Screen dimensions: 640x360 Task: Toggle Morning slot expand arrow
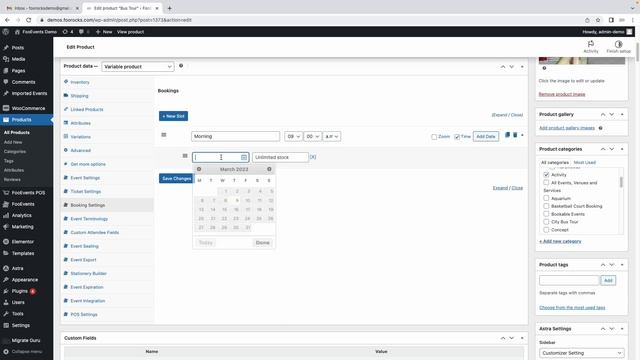pyautogui.click(x=522, y=135)
